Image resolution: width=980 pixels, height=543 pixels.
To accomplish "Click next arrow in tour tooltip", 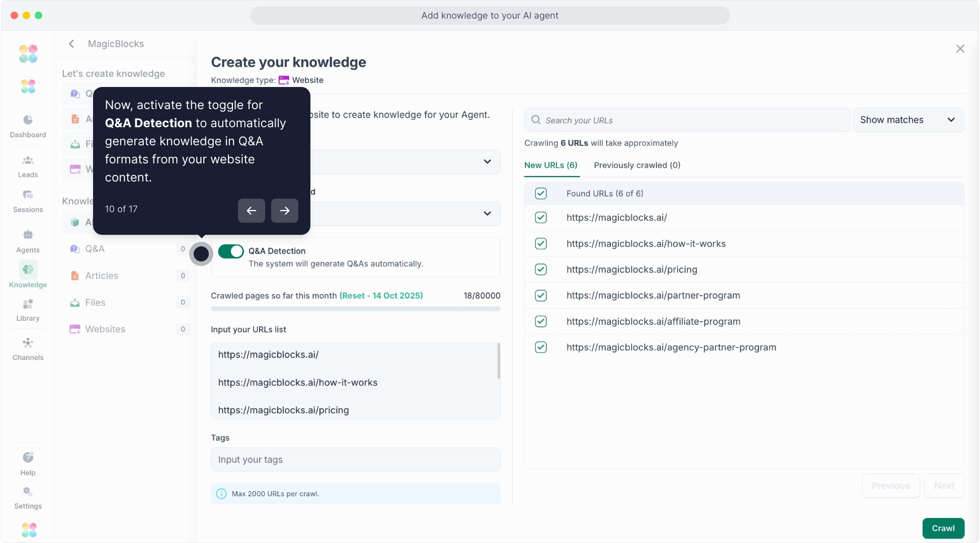I will pyautogui.click(x=284, y=211).
